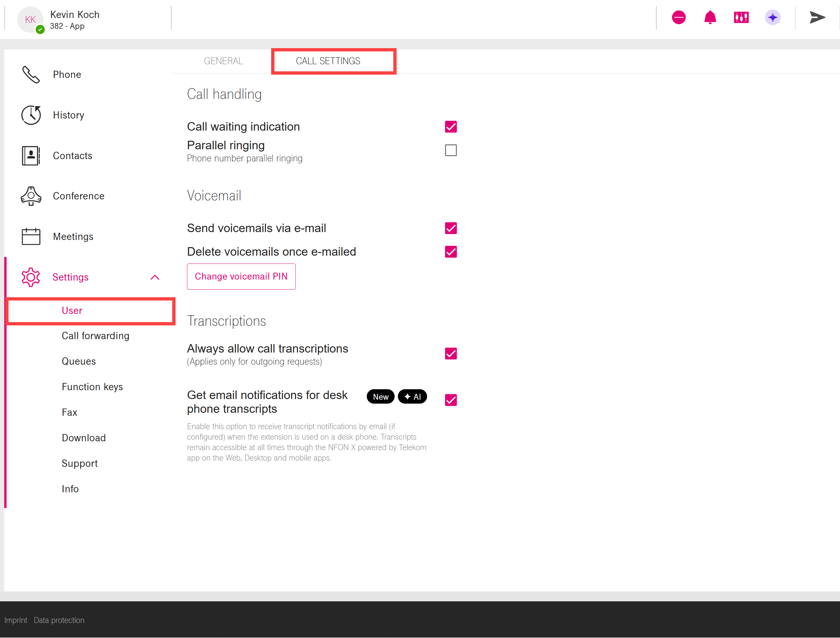Open the notifications bell icon
840x638 pixels.
[710, 17]
